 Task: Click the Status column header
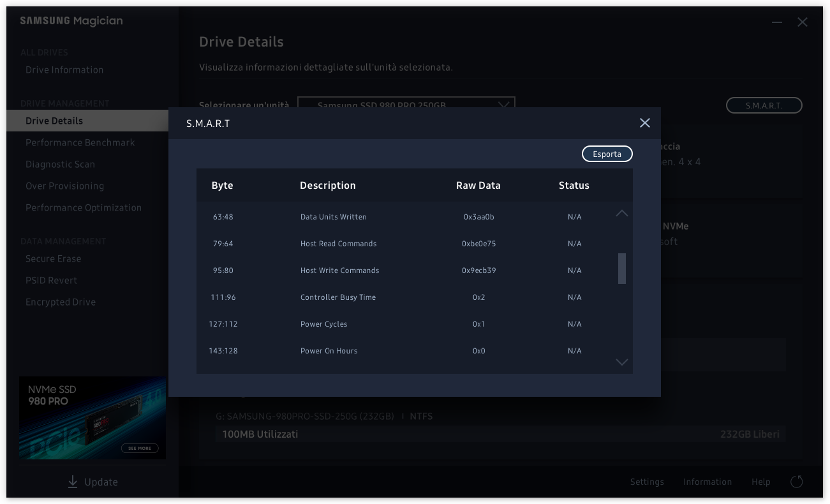pos(574,186)
